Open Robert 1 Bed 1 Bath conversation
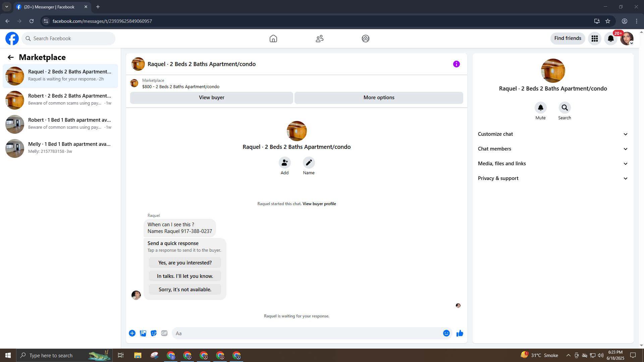This screenshot has width=644, height=362. pyautogui.click(x=60, y=124)
